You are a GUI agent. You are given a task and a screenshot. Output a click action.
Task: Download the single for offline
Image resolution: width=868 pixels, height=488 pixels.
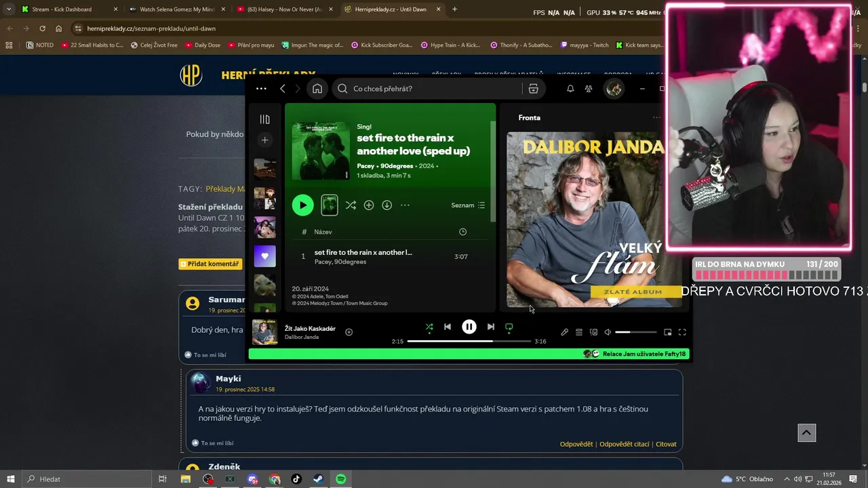coord(387,205)
